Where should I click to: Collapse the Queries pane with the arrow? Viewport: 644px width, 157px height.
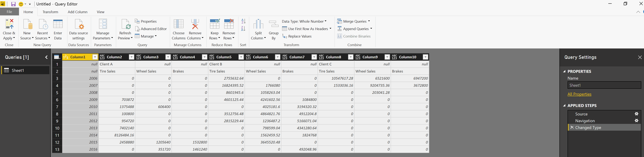coord(46,57)
